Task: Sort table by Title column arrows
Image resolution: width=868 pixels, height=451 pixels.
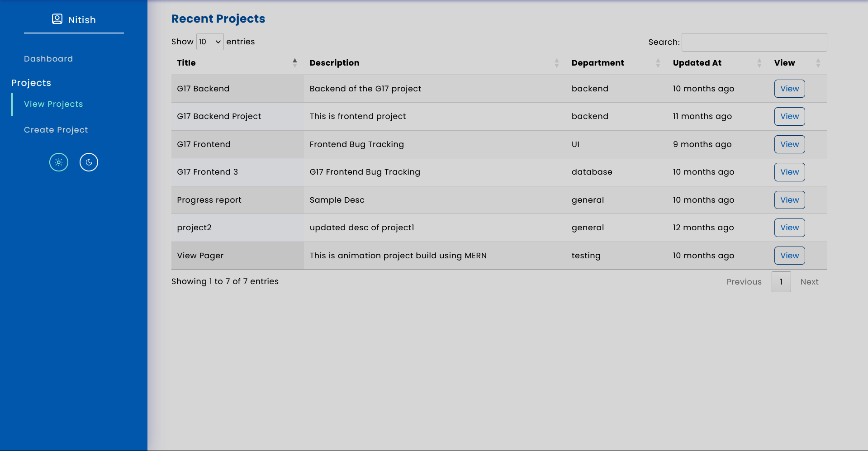Action: (295, 63)
